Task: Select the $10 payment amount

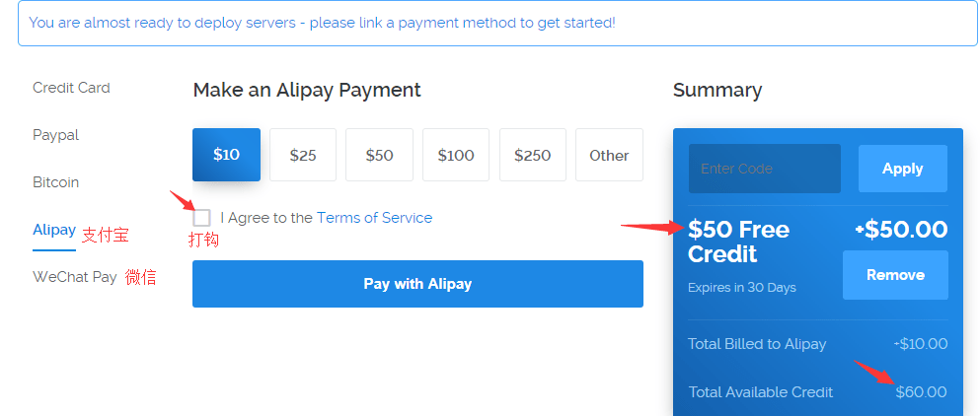Action: coord(226,155)
